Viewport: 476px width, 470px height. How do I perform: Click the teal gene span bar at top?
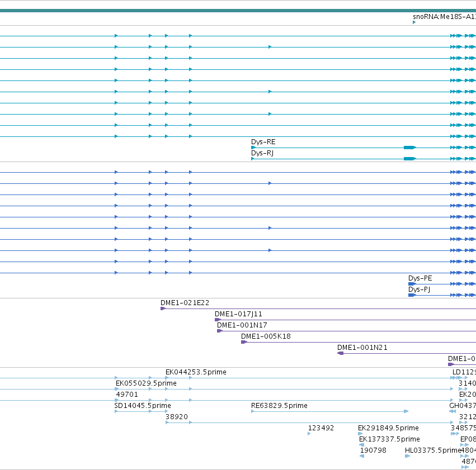click(x=238, y=11)
